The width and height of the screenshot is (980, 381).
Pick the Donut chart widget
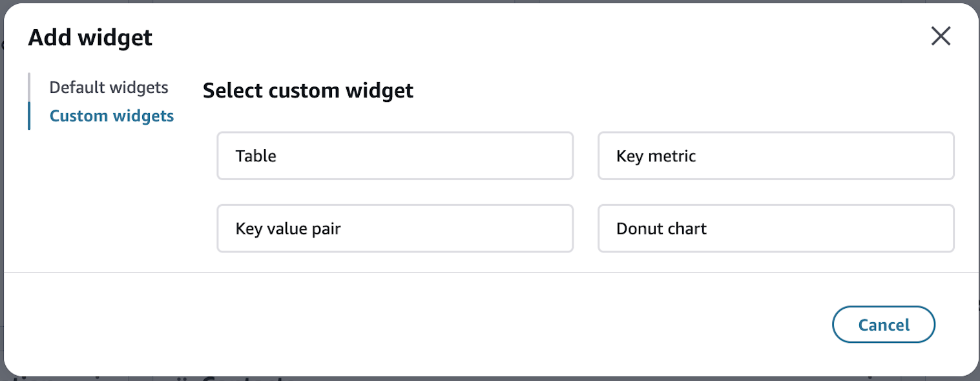pos(775,228)
